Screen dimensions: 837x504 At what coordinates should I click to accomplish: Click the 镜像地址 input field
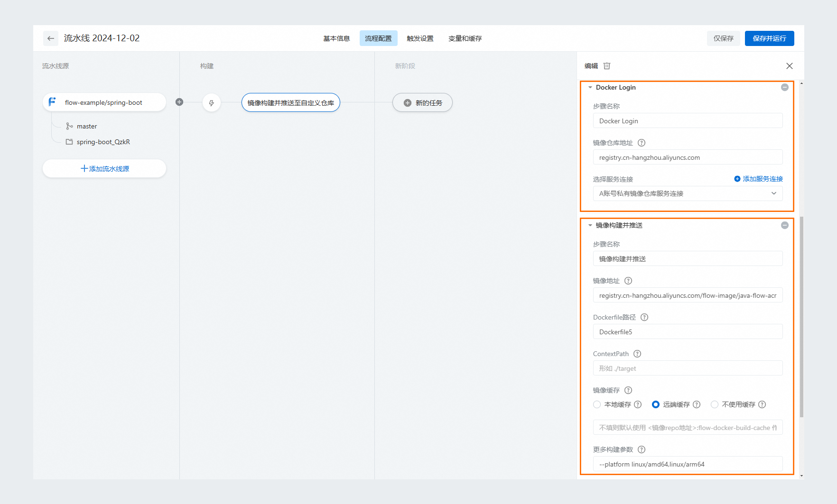(x=688, y=295)
